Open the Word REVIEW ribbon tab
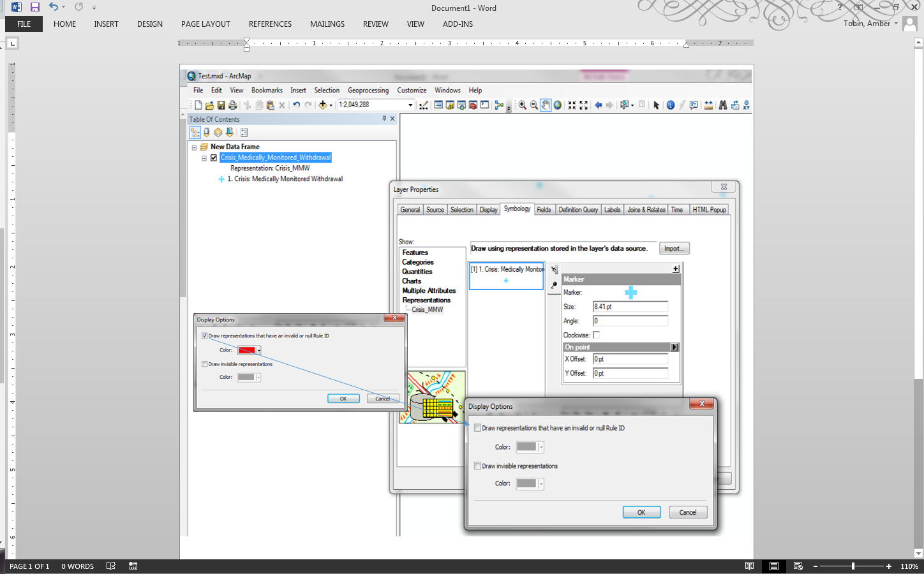The width and height of the screenshot is (924, 574). (376, 24)
